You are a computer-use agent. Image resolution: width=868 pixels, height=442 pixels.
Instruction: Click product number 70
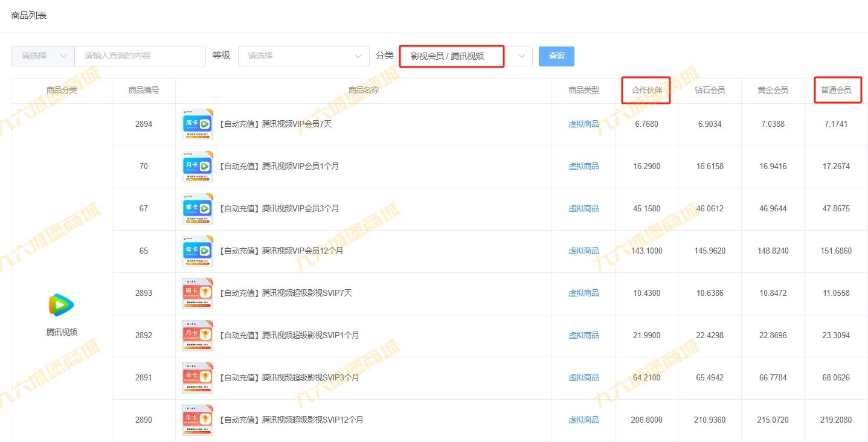pyautogui.click(x=144, y=166)
